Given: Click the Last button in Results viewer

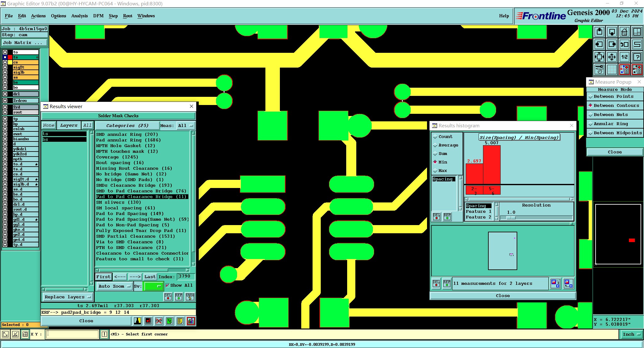Looking at the screenshot, I should [x=150, y=277].
